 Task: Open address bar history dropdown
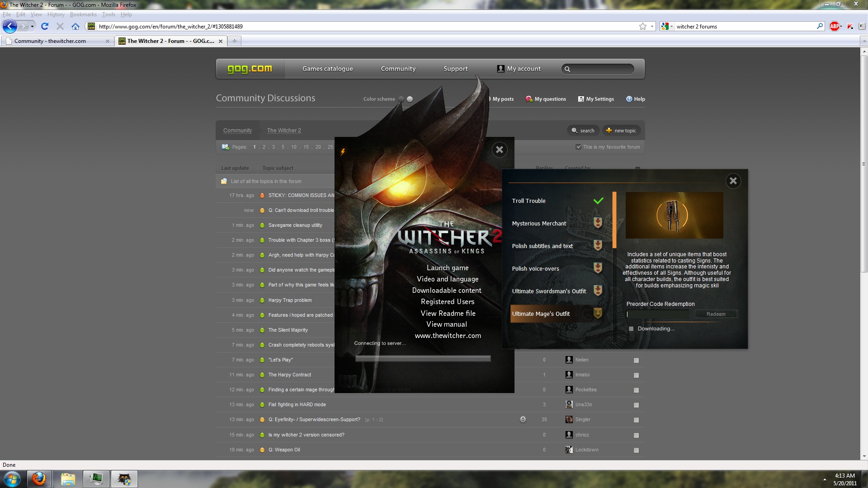click(x=652, y=26)
